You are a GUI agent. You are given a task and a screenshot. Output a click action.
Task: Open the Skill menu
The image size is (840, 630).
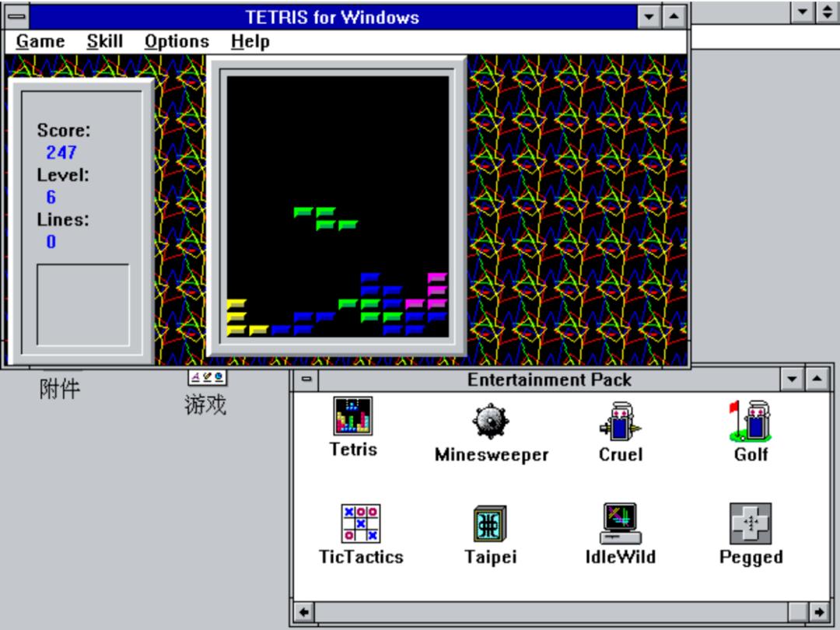tap(104, 42)
